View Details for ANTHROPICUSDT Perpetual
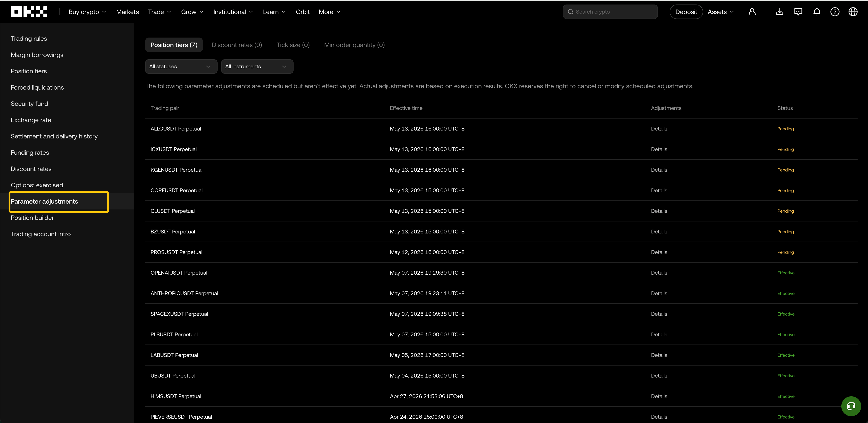This screenshot has height=423, width=868. click(659, 293)
